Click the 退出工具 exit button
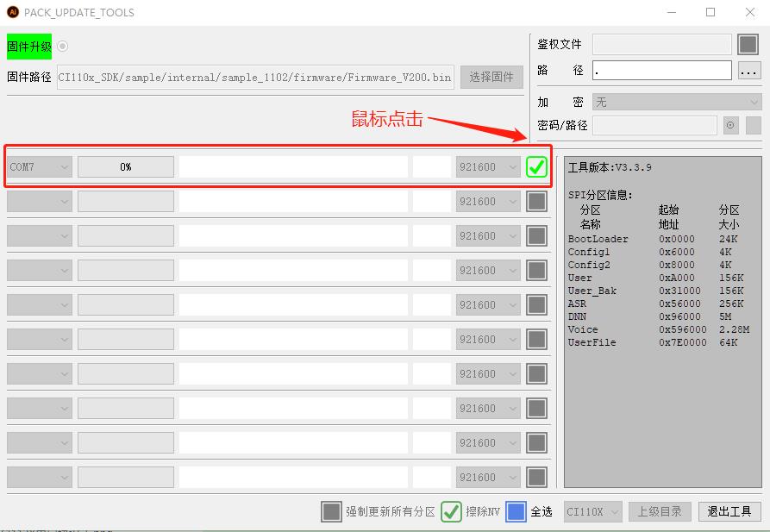The width and height of the screenshot is (770, 532). [729, 512]
